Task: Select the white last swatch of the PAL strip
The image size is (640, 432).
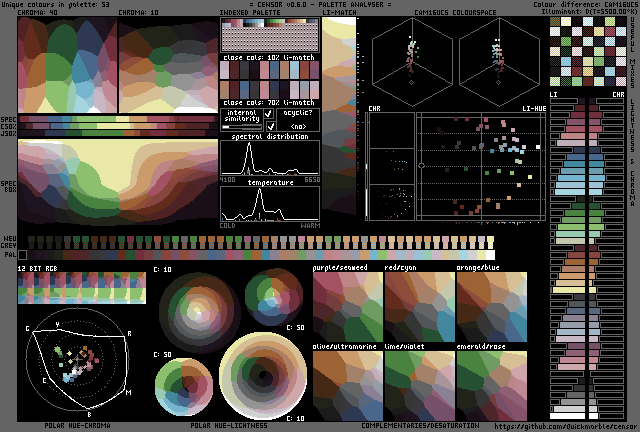Action: point(490,255)
